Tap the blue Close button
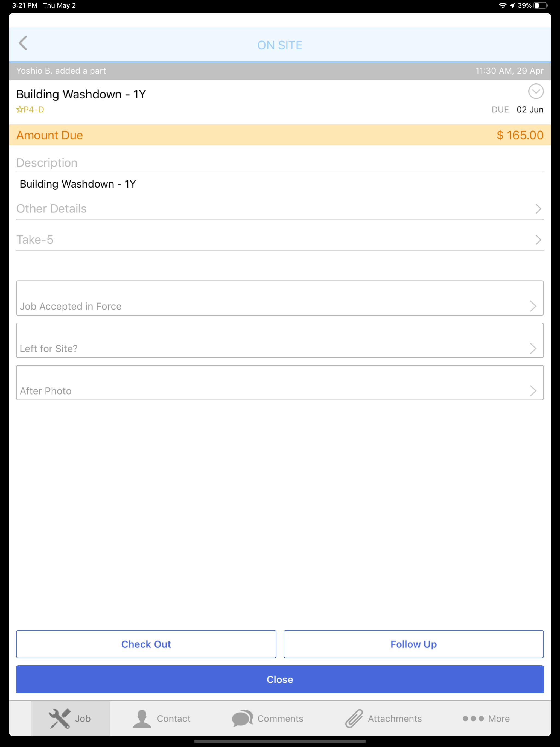The height and width of the screenshot is (747, 560). [280, 679]
